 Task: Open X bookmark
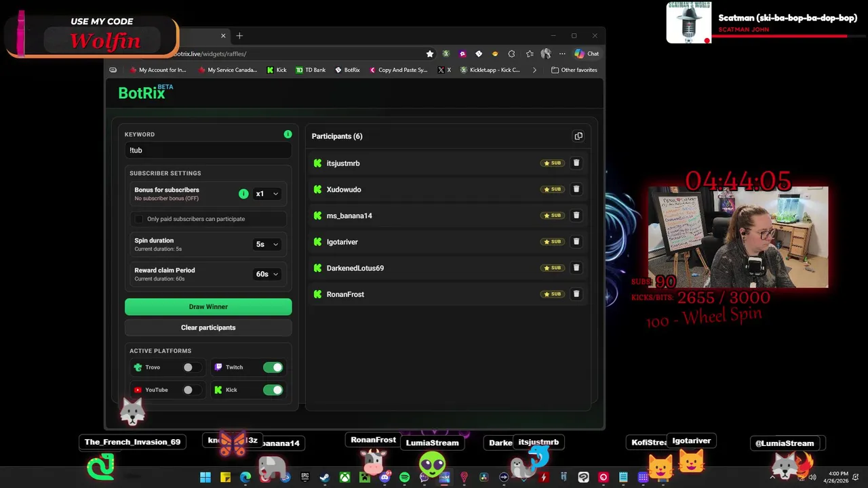point(444,70)
